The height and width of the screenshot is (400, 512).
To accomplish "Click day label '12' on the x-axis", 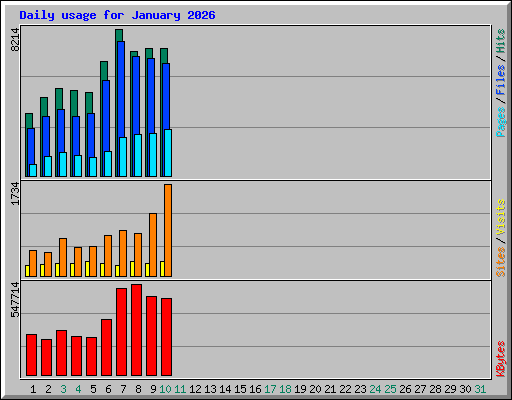I will click(x=195, y=389).
